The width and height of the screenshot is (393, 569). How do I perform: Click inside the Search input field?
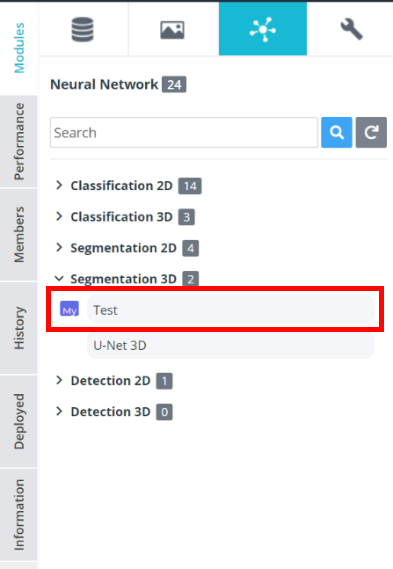(x=184, y=132)
